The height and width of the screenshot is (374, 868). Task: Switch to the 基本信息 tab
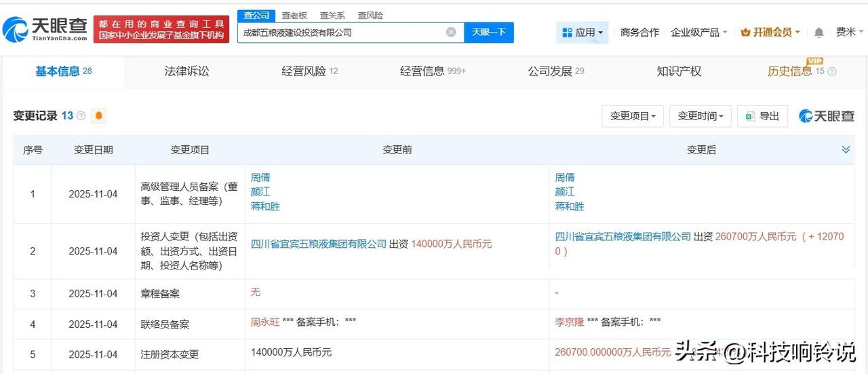click(x=63, y=71)
